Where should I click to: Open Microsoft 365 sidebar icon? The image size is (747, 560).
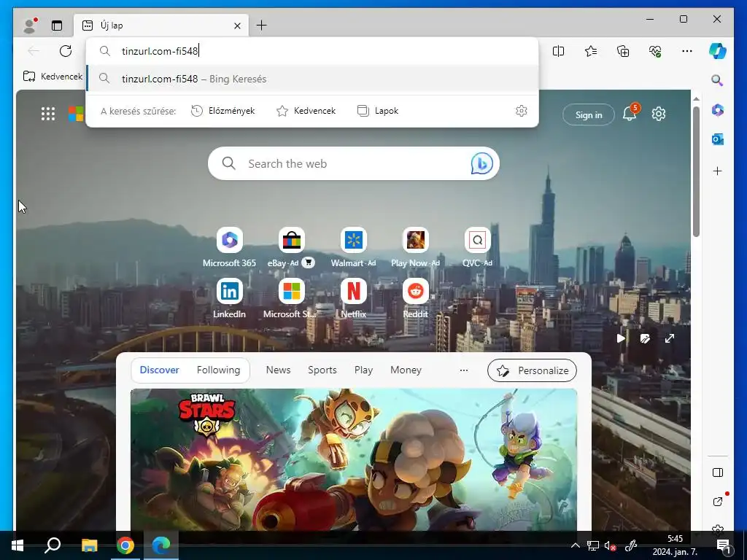718,110
